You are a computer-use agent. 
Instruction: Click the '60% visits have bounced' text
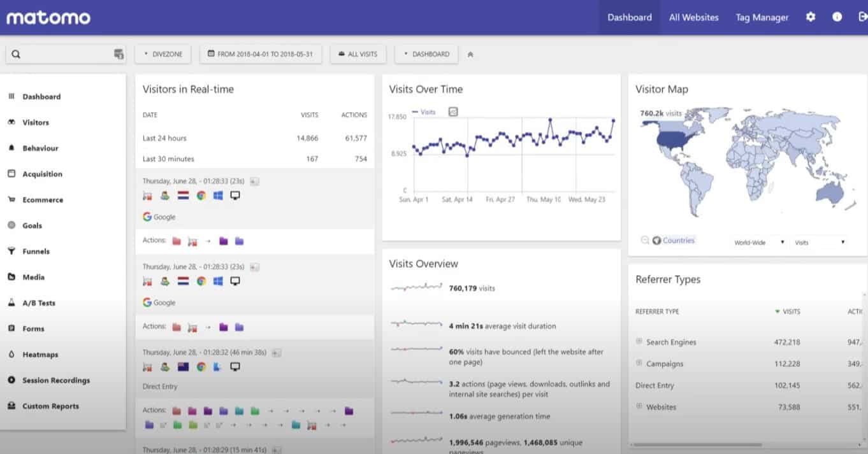tap(526, 357)
